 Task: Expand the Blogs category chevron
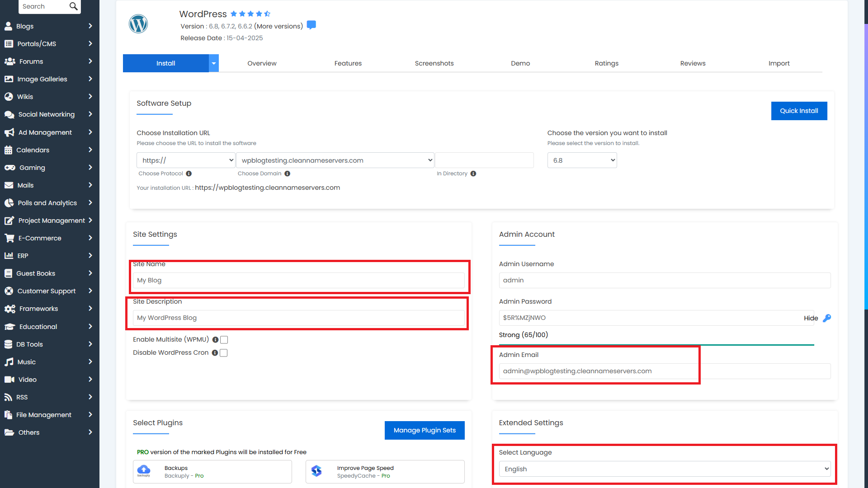point(90,26)
